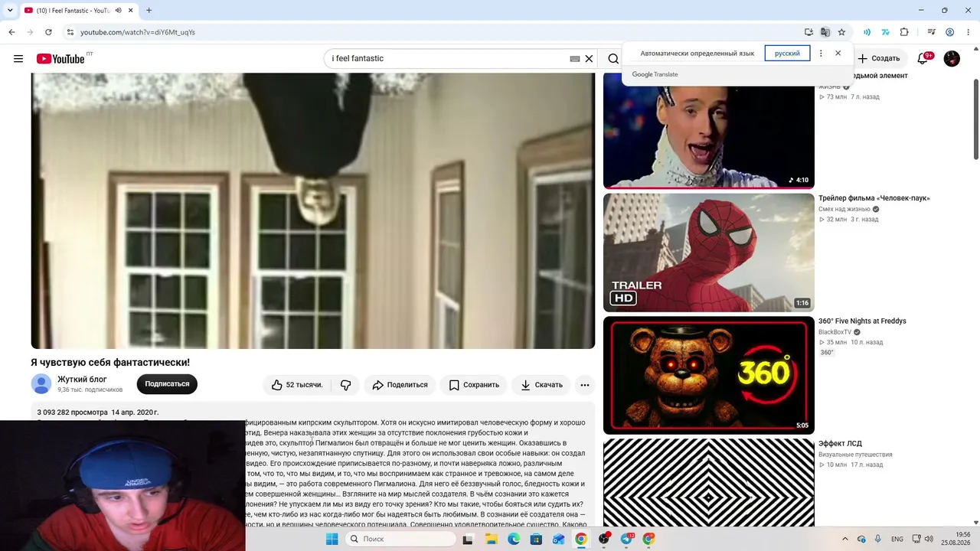Image resolution: width=980 pixels, height=551 pixels.
Task: Open the Extensions puzzle icon
Action: click(904, 32)
